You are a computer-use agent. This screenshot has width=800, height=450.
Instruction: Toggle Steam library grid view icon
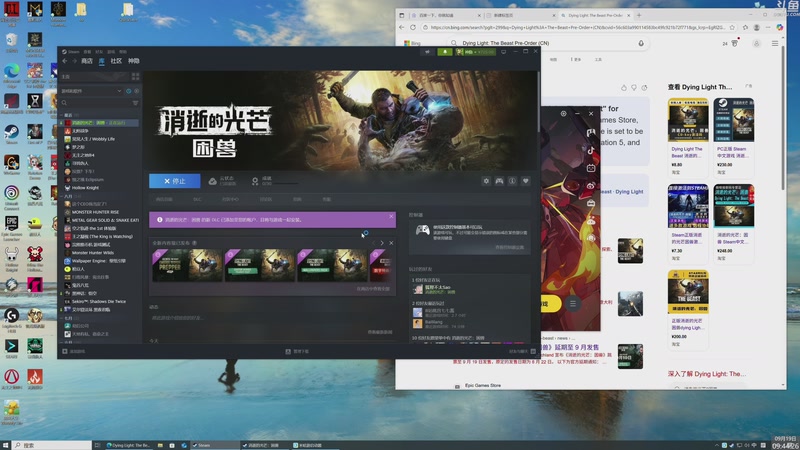[x=135, y=77]
